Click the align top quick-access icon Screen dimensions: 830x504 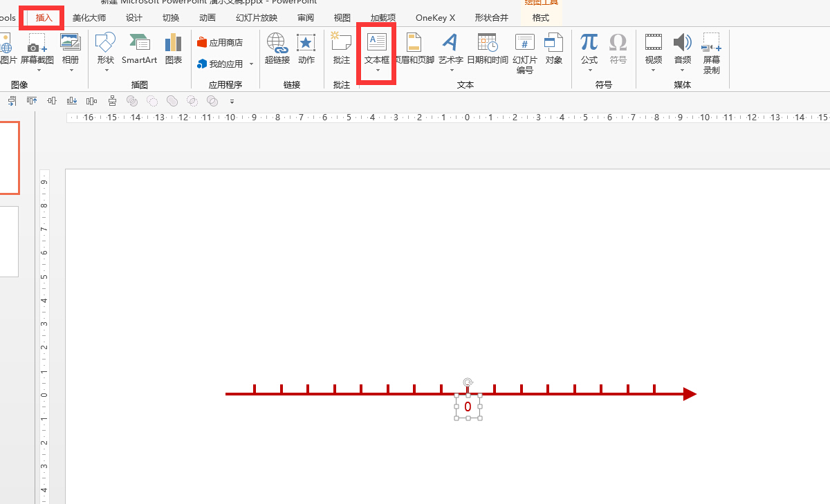click(32, 101)
